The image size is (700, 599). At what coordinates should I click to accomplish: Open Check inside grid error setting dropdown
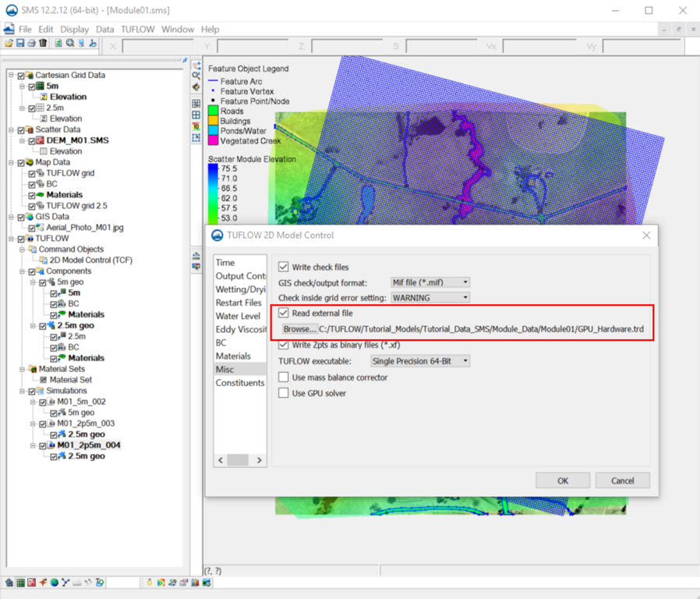(430, 297)
